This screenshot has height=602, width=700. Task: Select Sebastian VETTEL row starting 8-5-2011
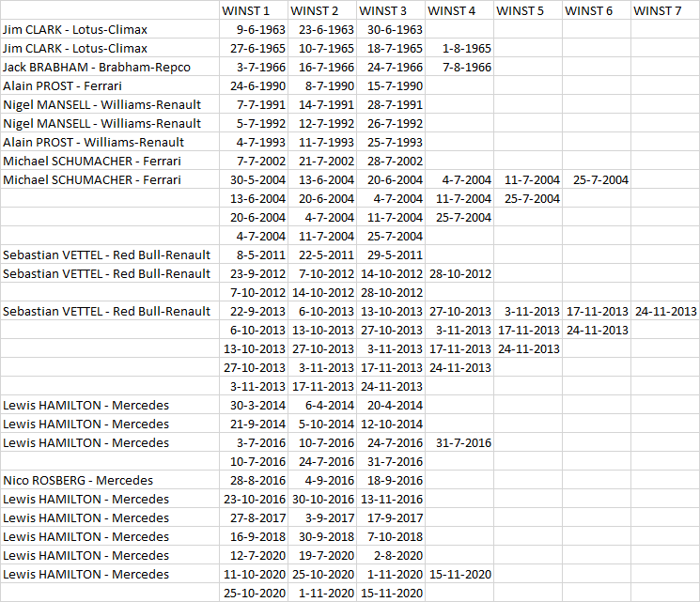coord(350,255)
